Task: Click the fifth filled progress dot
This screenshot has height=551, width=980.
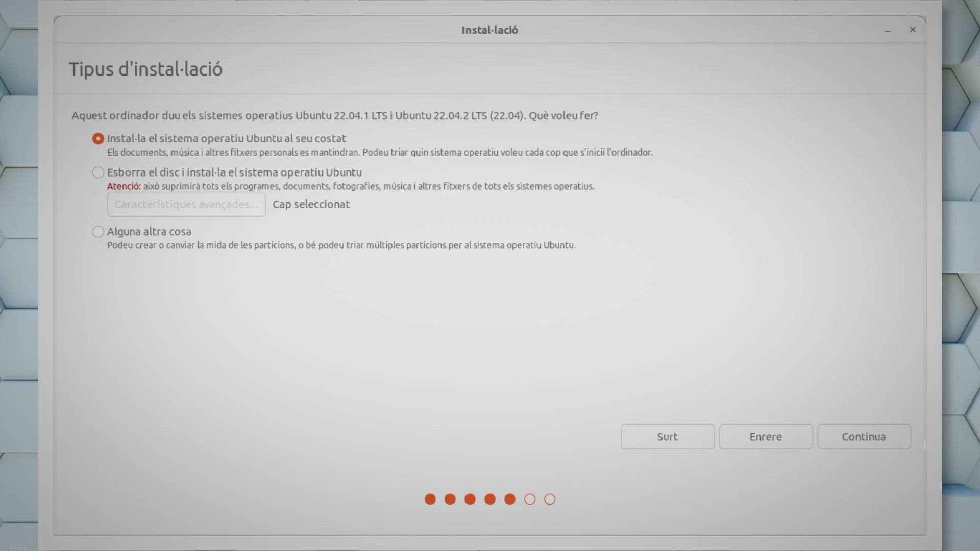Action: [x=509, y=499]
